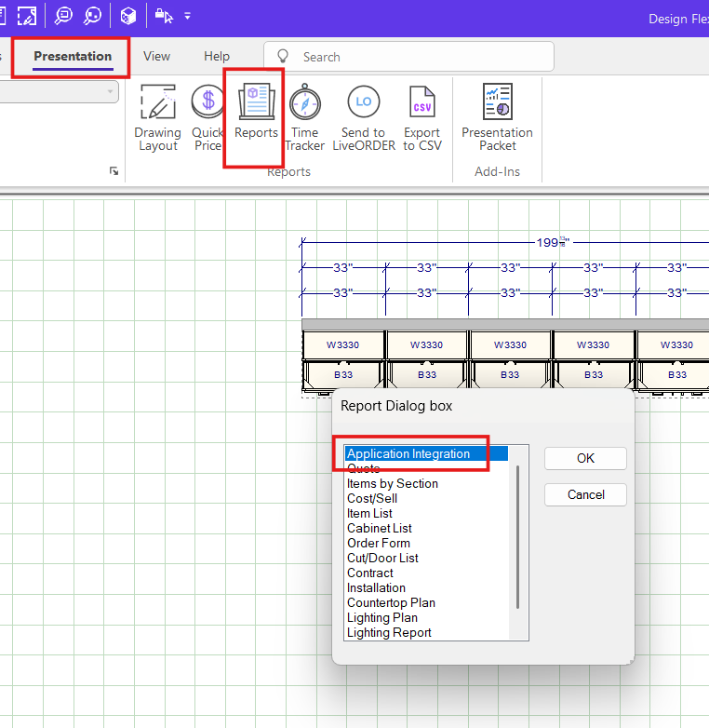Select the first B33 base cabinet

tap(343, 374)
